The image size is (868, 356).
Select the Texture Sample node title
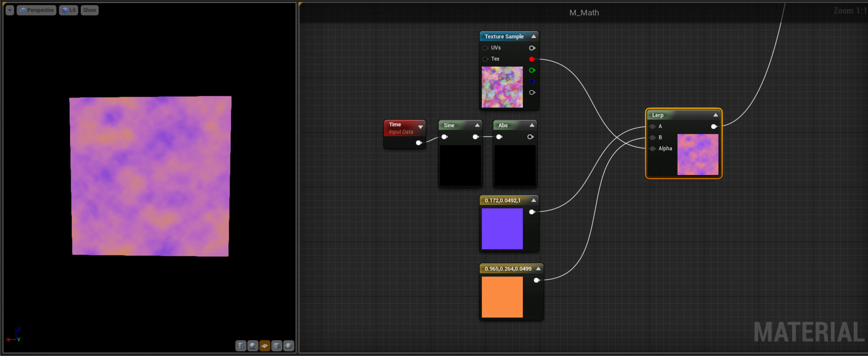point(504,36)
